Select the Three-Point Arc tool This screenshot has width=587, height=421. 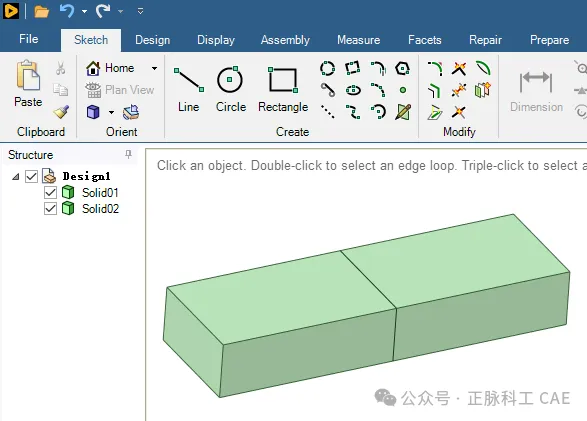tap(378, 90)
